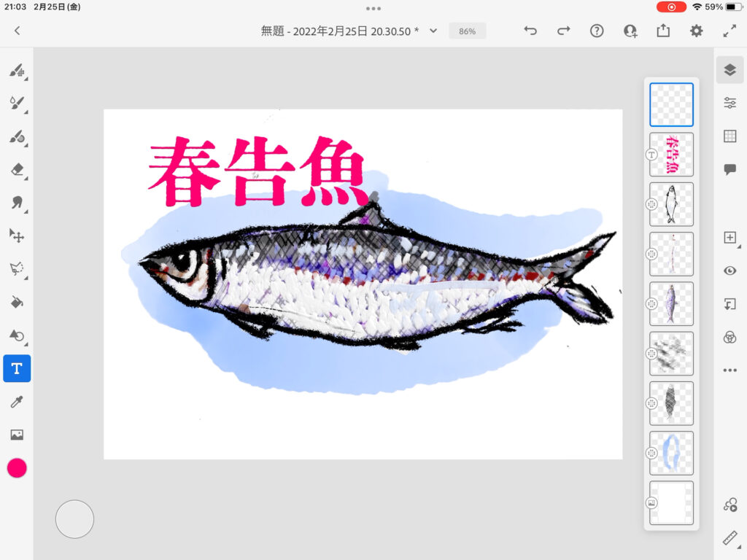Image resolution: width=747 pixels, height=560 pixels.
Task: Tap the circular touch shortcut button
Action: 74,519
